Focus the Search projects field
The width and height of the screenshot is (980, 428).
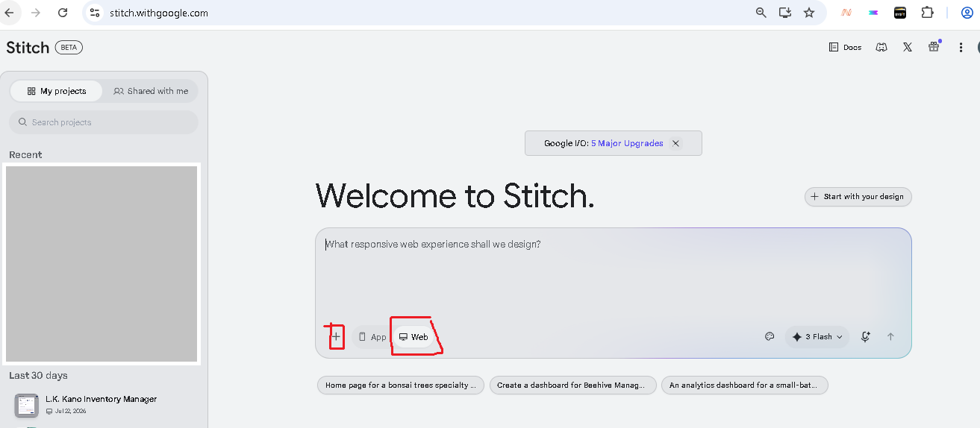(x=104, y=122)
